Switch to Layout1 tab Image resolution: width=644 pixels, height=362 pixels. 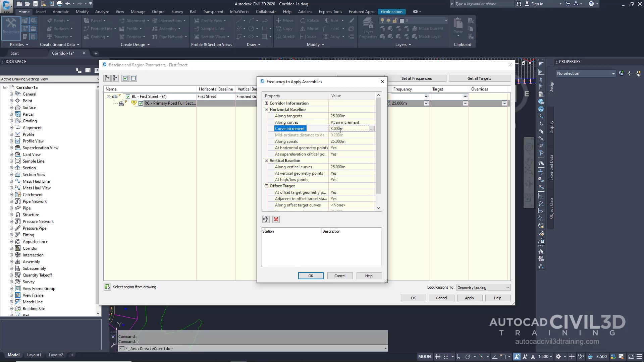pyautogui.click(x=34, y=355)
